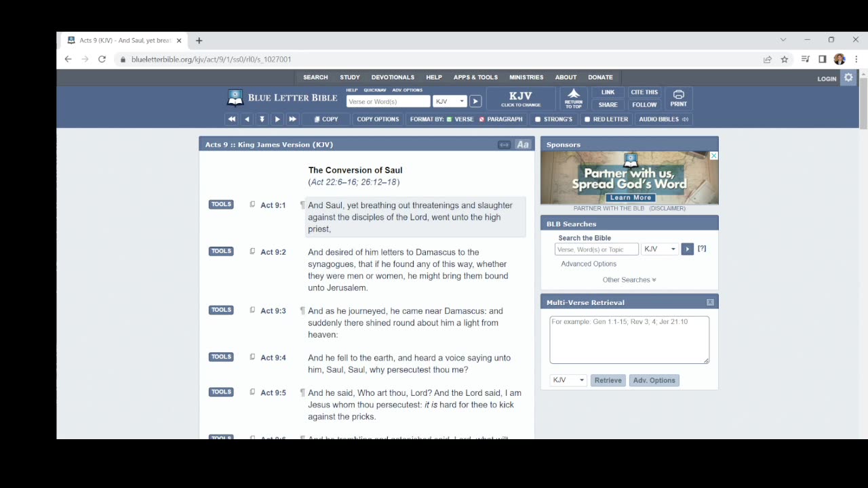
Task: Open the APPS & TOOLS menu
Action: coord(475,77)
